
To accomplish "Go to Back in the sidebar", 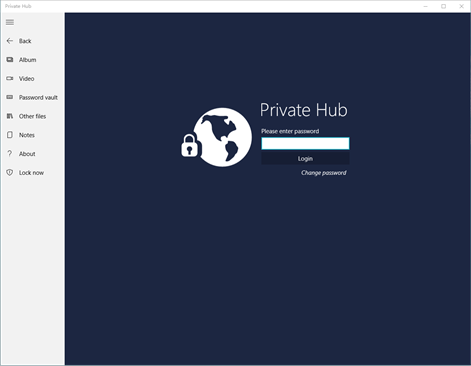I will pos(25,41).
